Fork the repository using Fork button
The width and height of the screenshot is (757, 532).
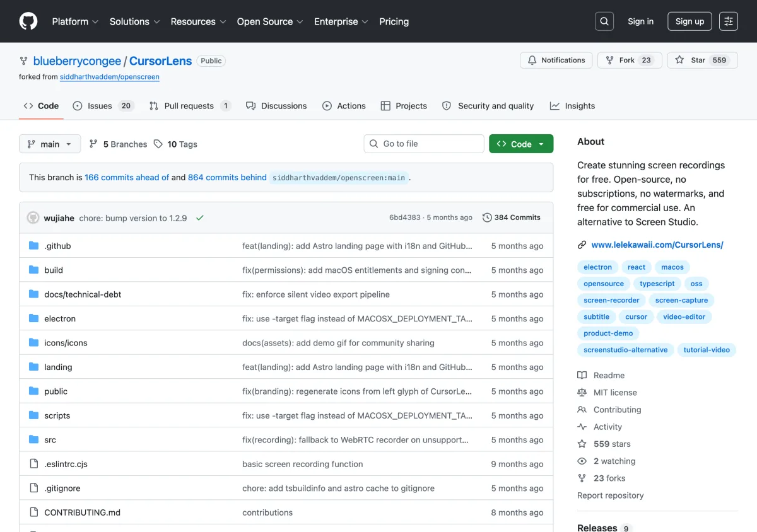coord(630,61)
